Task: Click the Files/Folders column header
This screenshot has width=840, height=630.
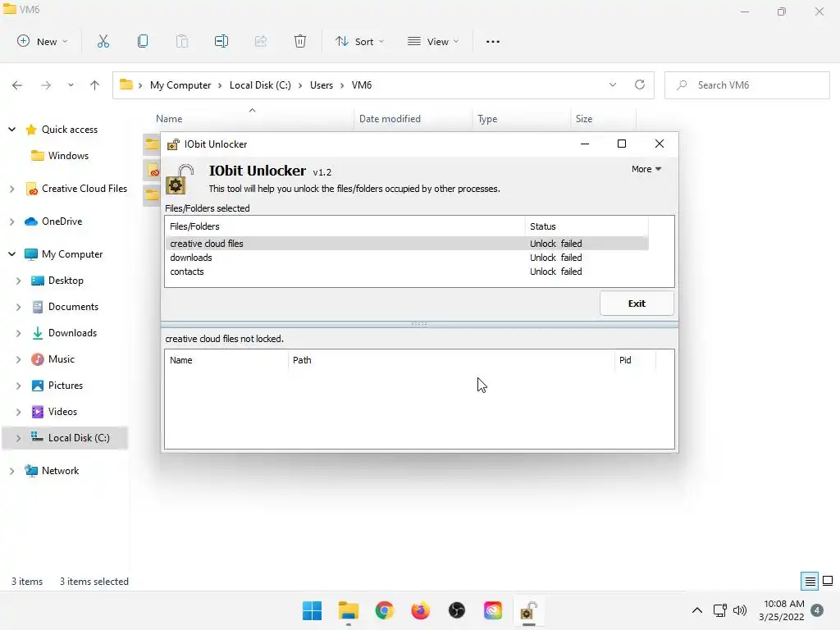Action: pyautogui.click(x=345, y=226)
